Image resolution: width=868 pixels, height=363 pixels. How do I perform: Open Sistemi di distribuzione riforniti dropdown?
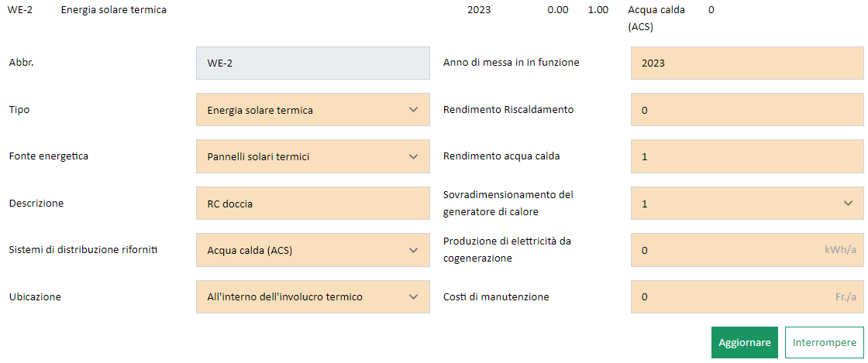pyautogui.click(x=312, y=250)
